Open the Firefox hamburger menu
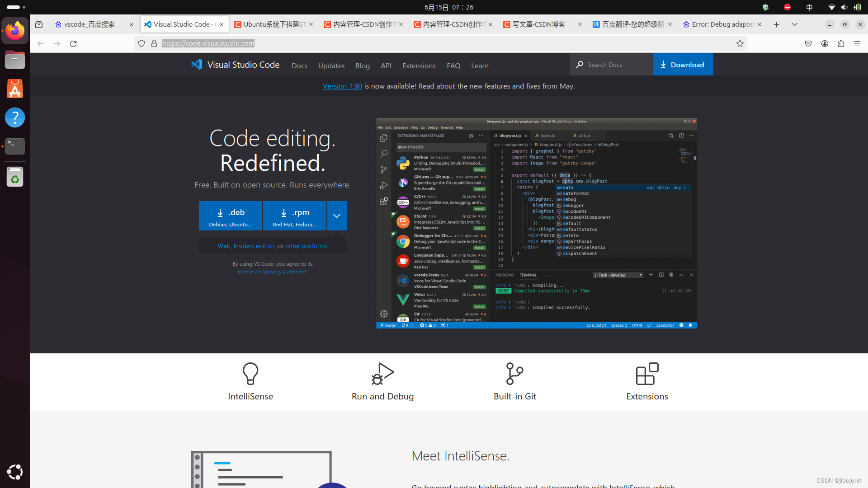Screen dimensions: 868x488 pos(857,43)
